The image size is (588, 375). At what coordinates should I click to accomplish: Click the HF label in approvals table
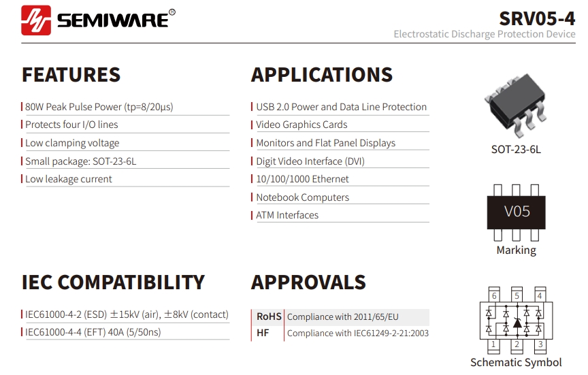(x=263, y=333)
